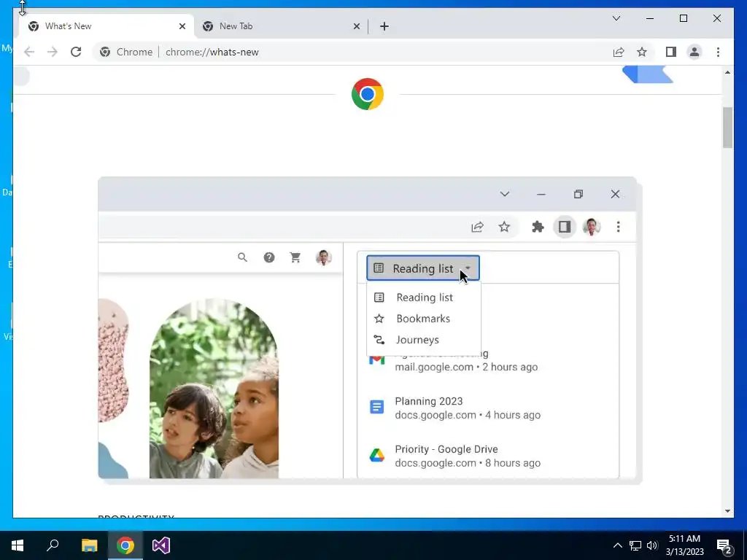747x560 pixels.
Task: Open the tab search chevron
Action: click(616, 18)
